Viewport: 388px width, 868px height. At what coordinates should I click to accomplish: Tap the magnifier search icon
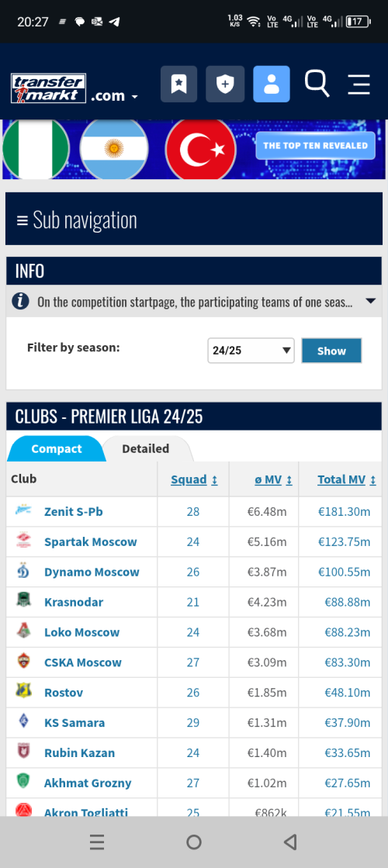click(317, 84)
